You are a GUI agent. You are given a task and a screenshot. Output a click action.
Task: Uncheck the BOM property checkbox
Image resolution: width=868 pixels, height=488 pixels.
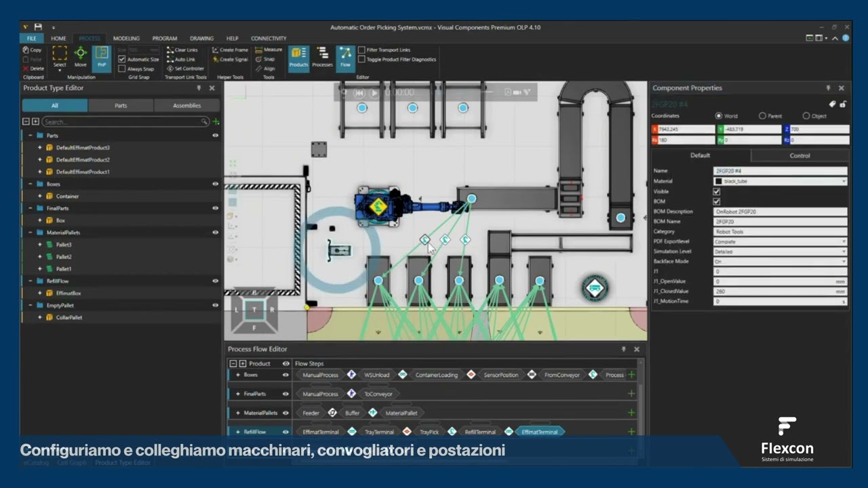[717, 201]
